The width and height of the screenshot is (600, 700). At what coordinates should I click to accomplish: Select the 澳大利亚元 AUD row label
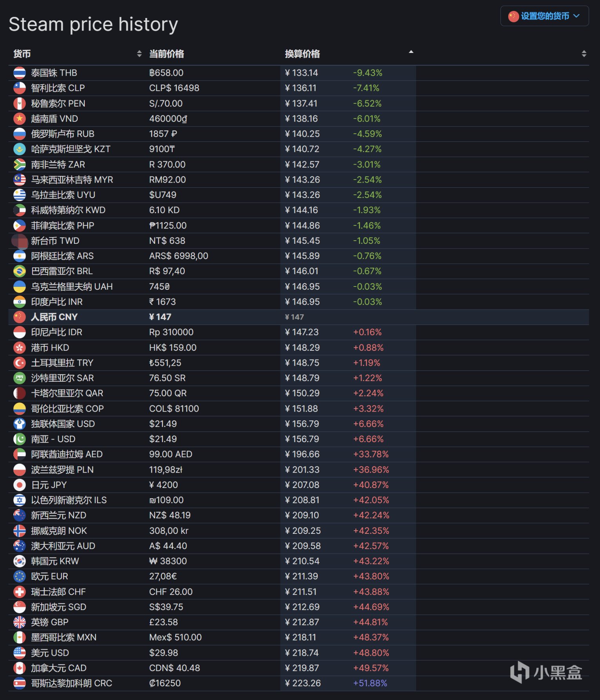pyautogui.click(x=63, y=546)
